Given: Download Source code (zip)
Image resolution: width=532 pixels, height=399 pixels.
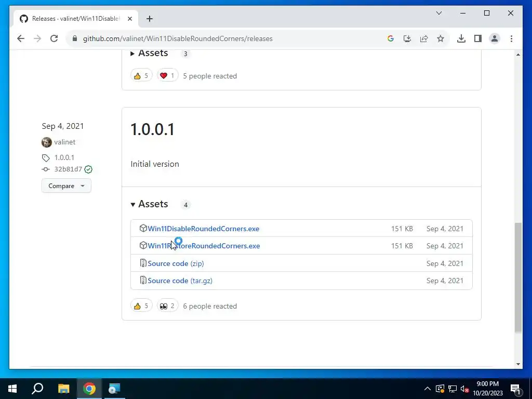Looking at the screenshot, I should click(176, 263).
